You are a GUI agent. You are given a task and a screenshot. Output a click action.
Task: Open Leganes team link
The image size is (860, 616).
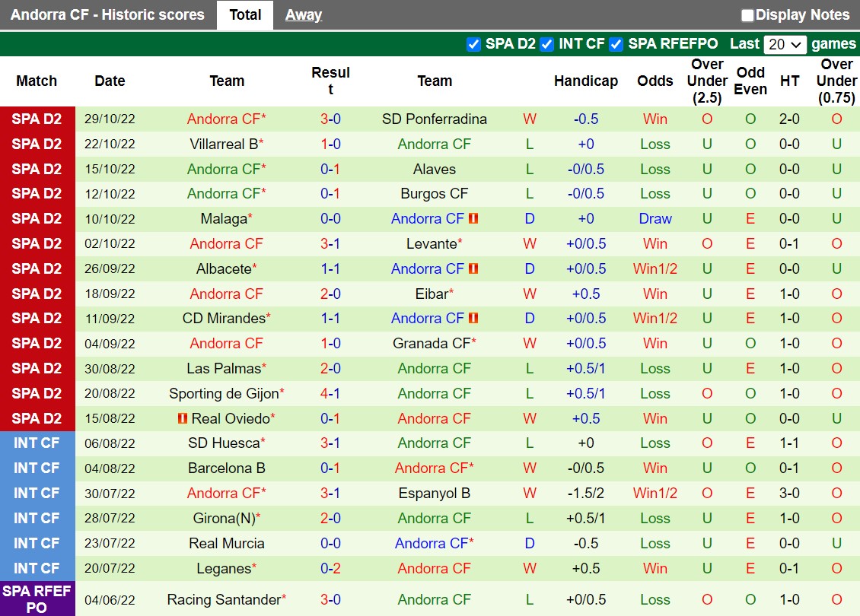[x=224, y=568]
